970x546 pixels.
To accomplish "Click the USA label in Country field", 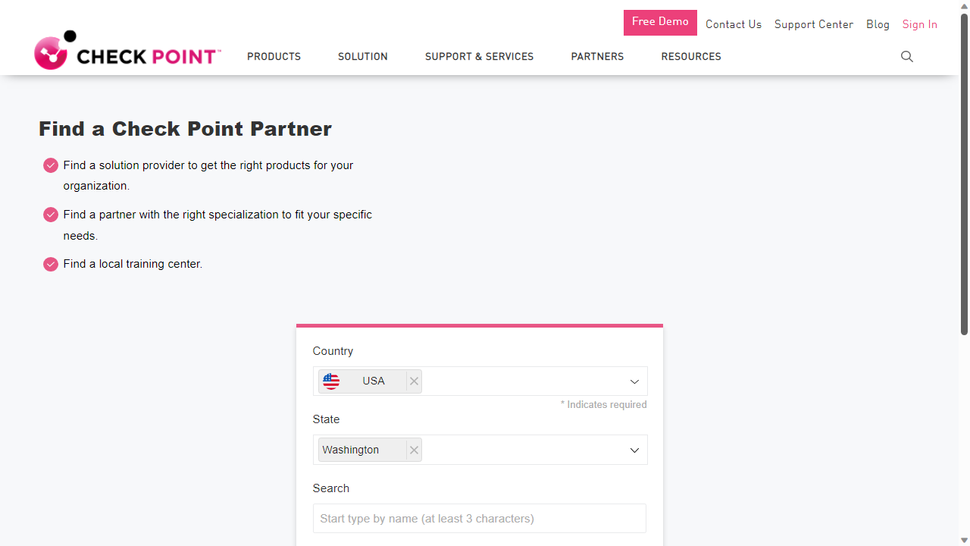I will [373, 382].
